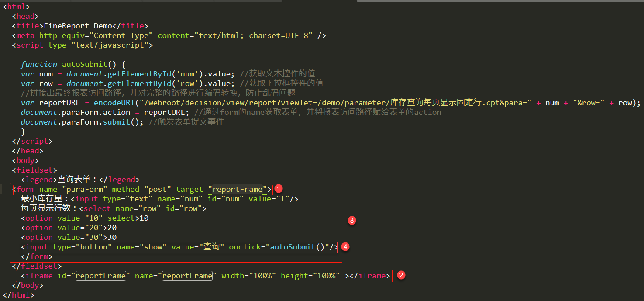Click the form name paraForm line
This screenshot has height=301, width=644.
142,189
